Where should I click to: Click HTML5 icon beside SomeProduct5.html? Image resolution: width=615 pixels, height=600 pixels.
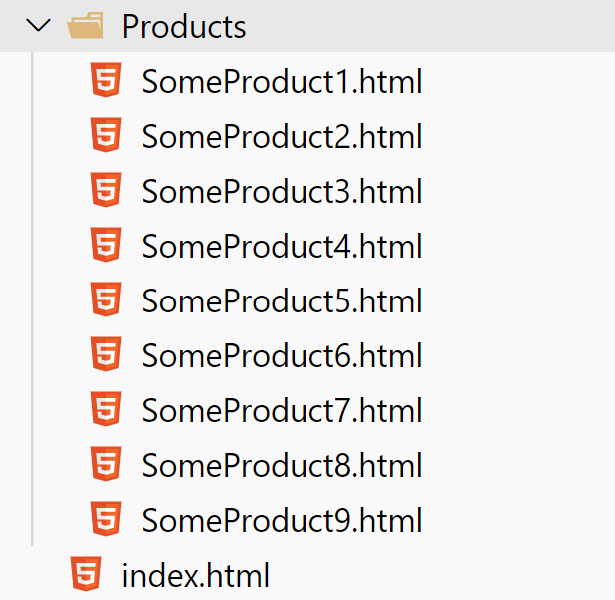[x=106, y=299]
